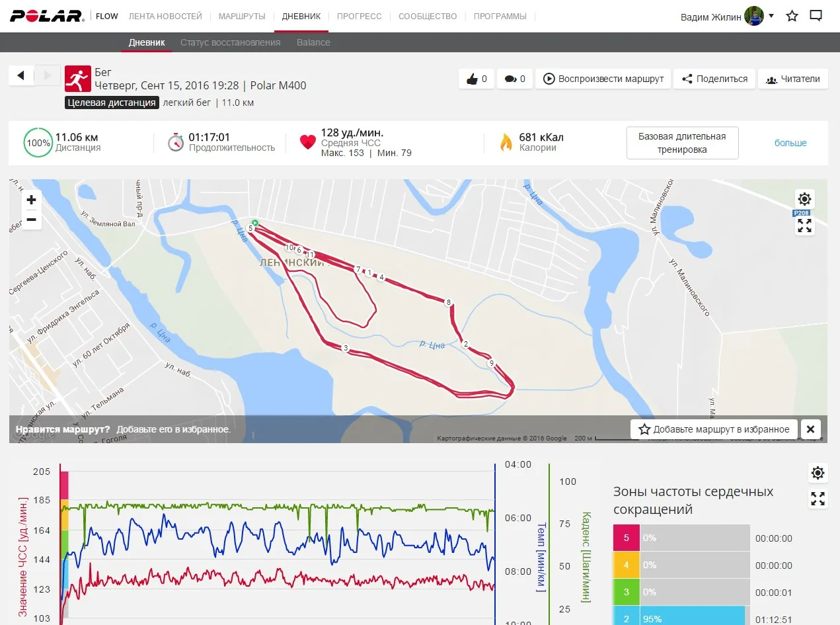Click the user profile avatar
The height and width of the screenshot is (625, 840).
753,16
